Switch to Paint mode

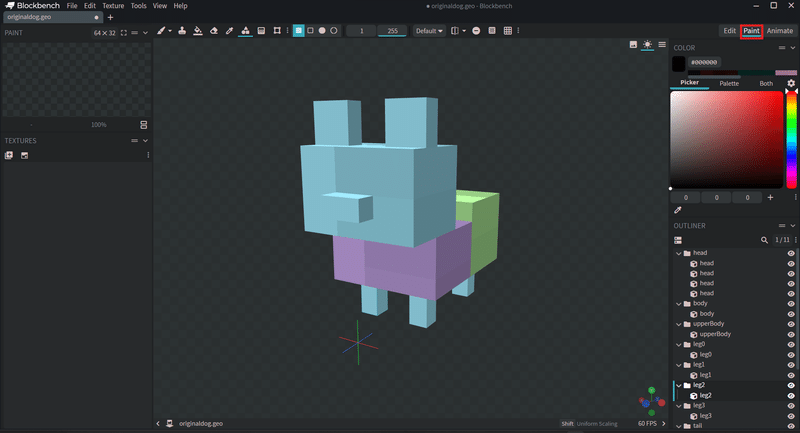pyautogui.click(x=751, y=31)
